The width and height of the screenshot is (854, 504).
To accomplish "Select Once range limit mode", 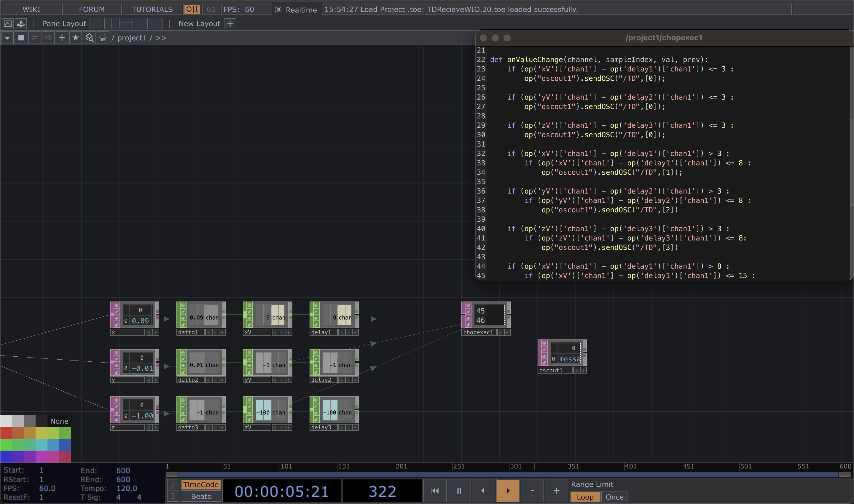I will click(x=614, y=497).
